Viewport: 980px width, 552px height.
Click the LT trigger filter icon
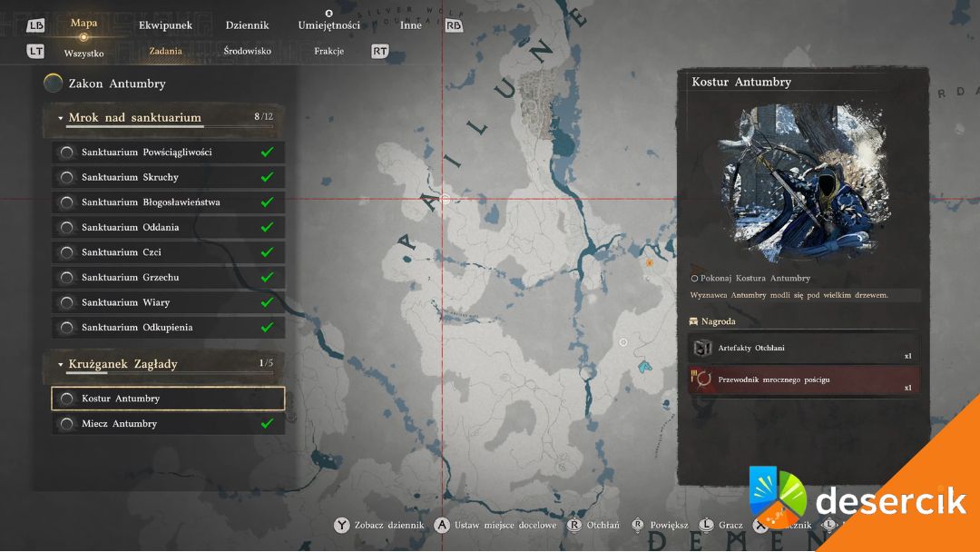(x=35, y=52)
